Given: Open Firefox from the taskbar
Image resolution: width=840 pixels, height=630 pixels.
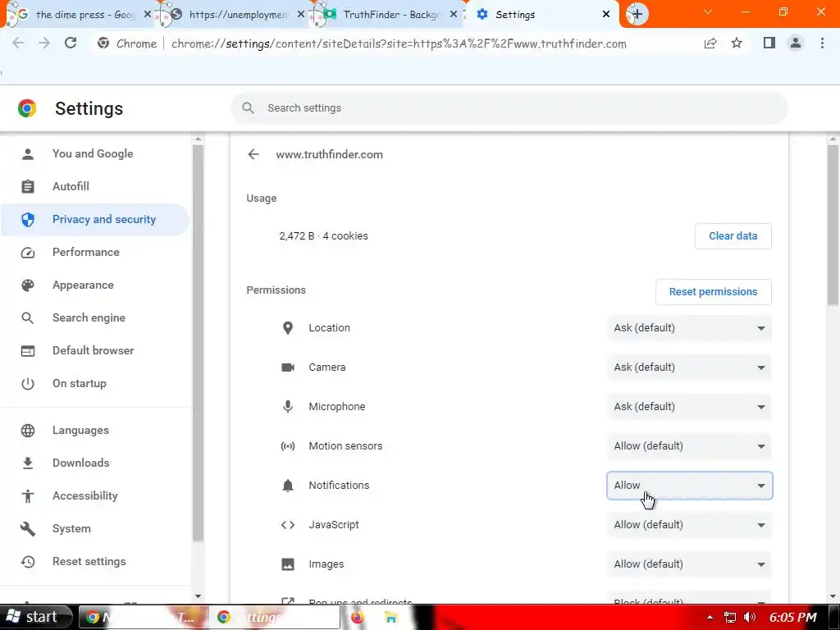Looking at the screenshot, I should point(358,617).
